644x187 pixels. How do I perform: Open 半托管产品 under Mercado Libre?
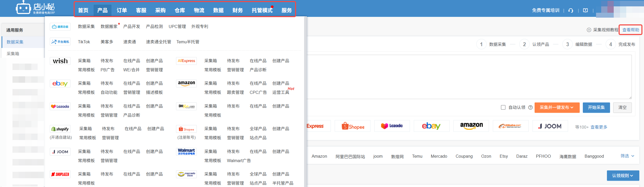[283, 183]
